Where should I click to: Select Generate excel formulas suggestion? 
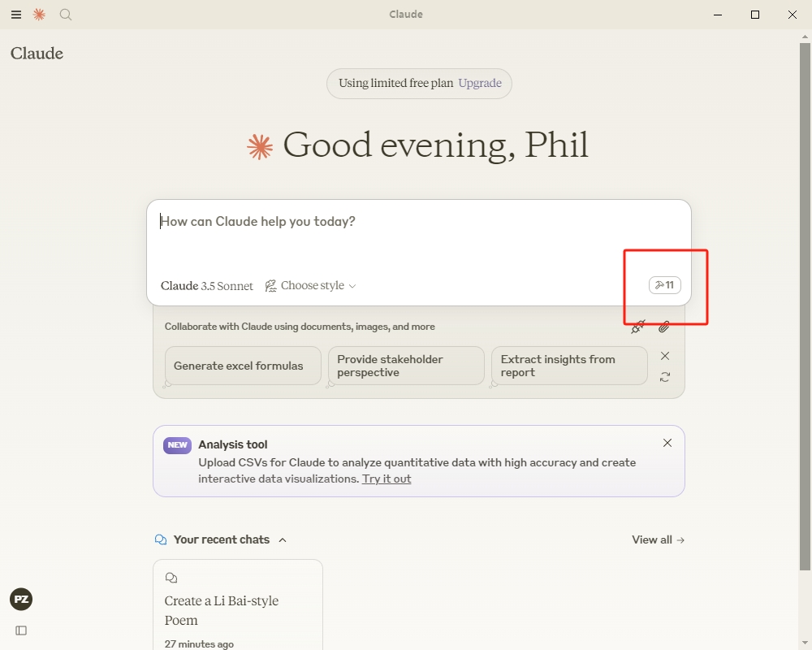point(239,366)
